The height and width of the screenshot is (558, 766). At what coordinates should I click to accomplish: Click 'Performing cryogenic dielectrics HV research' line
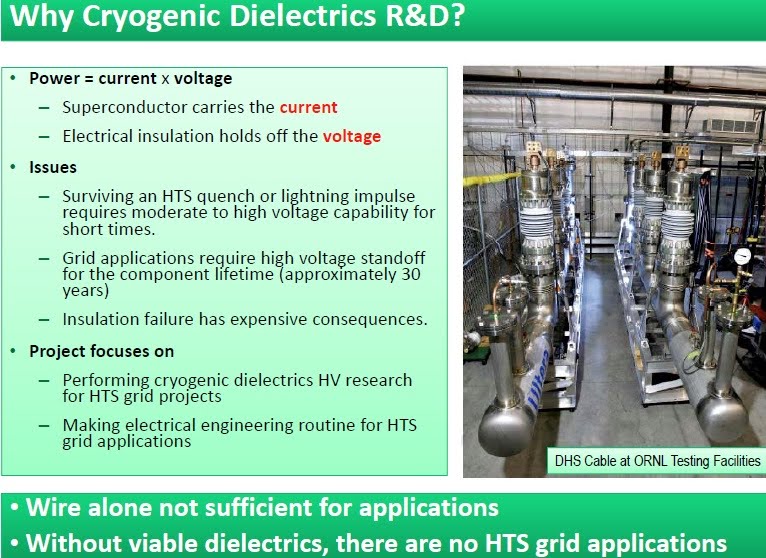(237, 380)
